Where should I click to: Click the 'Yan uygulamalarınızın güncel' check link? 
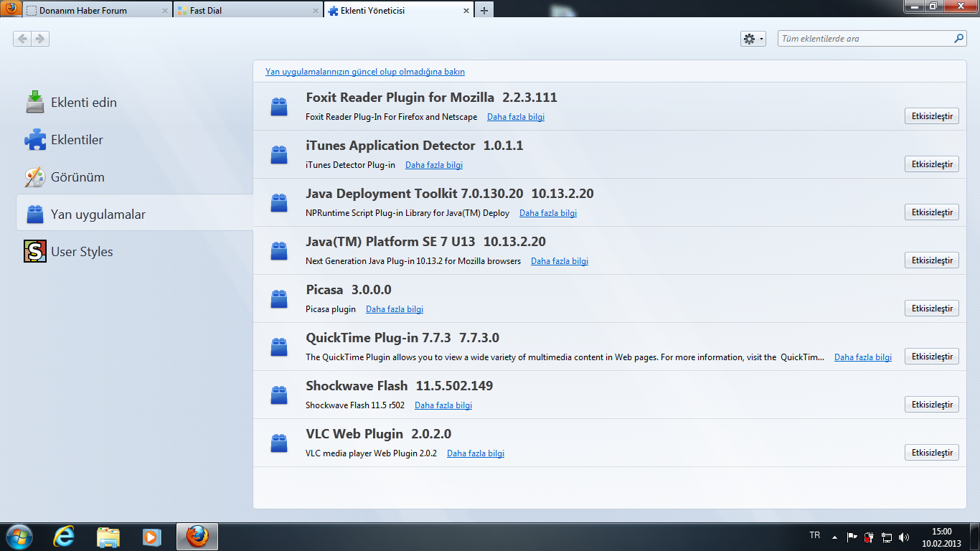(365, 72)
